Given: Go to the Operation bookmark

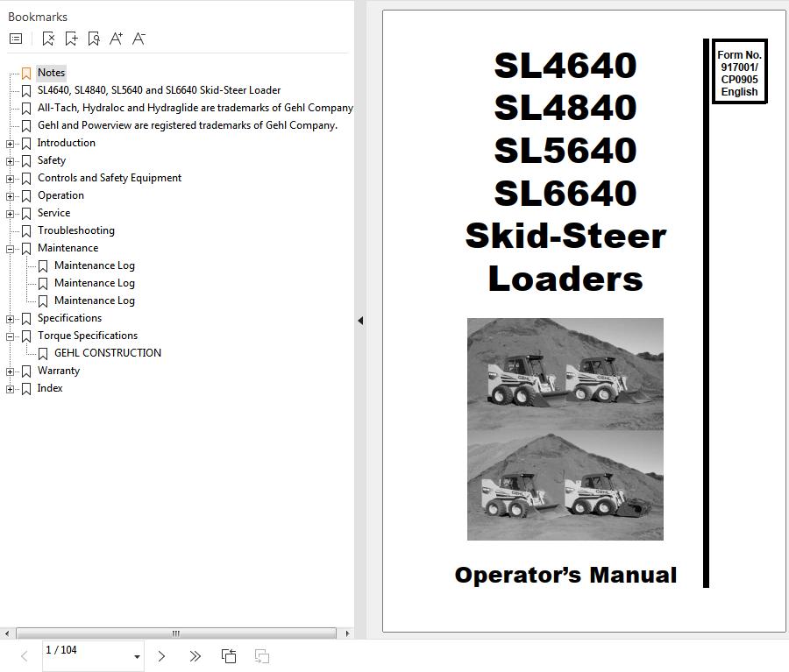Looking at the screenshot, I should pyautogui.click(x=60, y=195).
